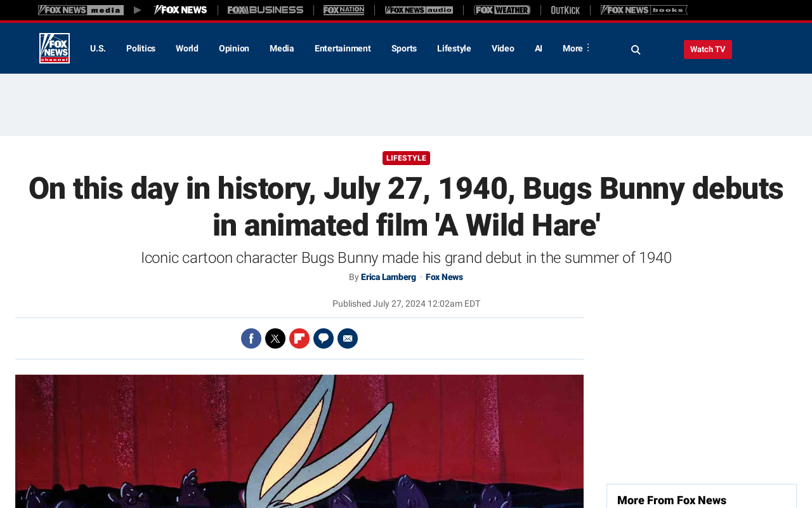Image resolution: width=812 pixels, height=508 pixels.
Task: Open Fox News Audio logo in top bar
Action: coord(419,10)
